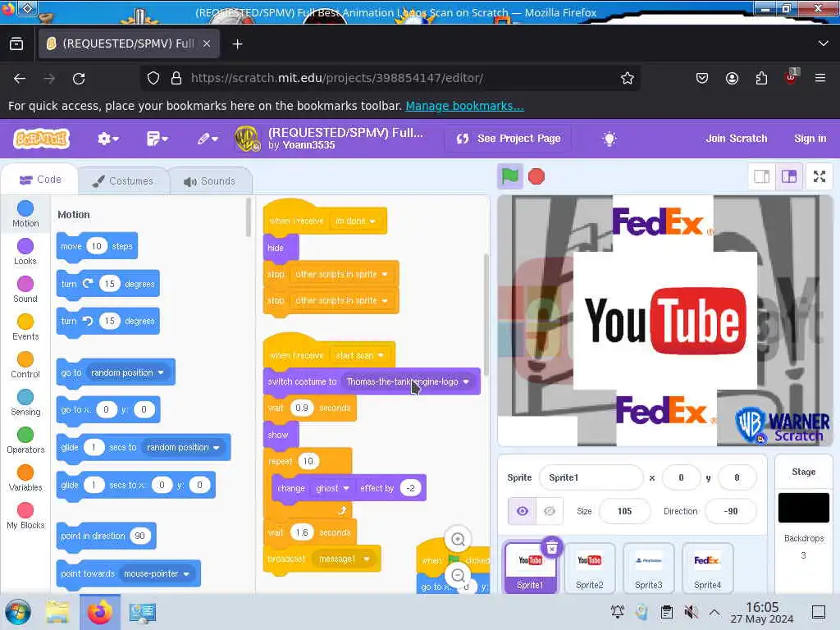
Task: Open broadcast message1 dropdown
Action: pos(344,559)
